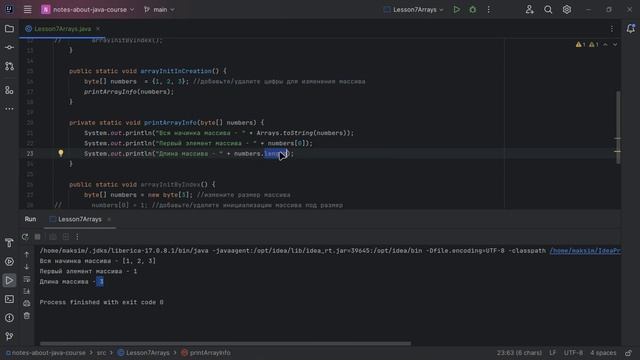The width and height of the screenshot is (640, 360).
Task: Open the Commit tool window
Action: (9, 47)
